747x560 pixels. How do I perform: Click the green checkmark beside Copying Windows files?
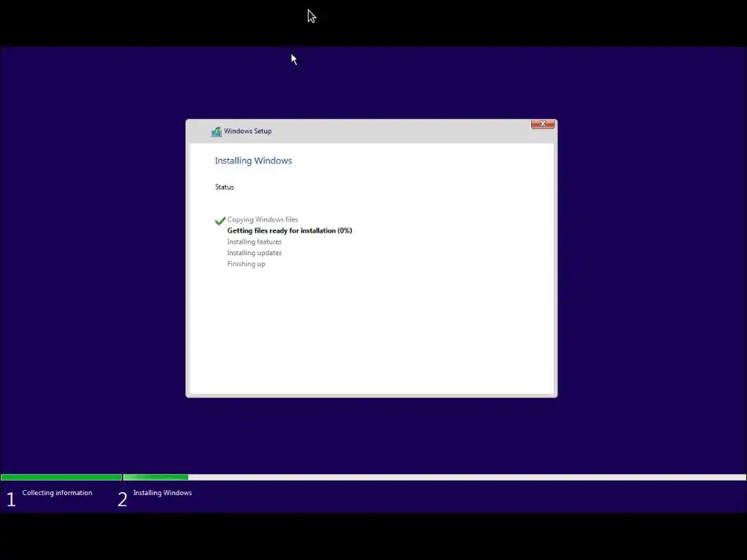220,220
